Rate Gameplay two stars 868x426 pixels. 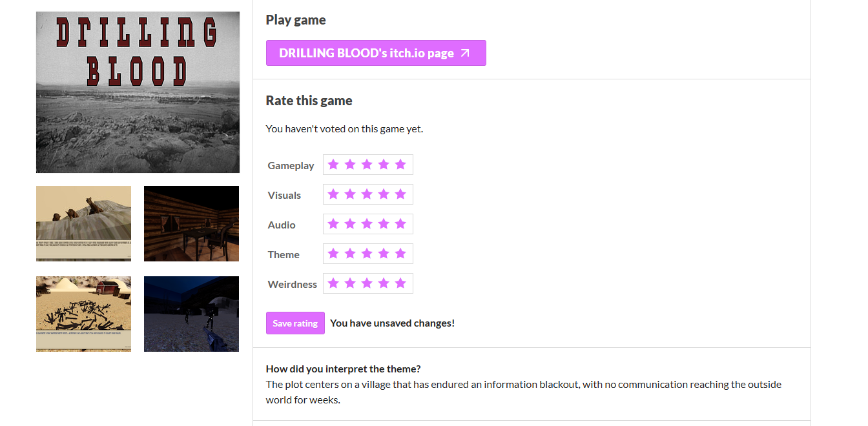coord(350,165)
